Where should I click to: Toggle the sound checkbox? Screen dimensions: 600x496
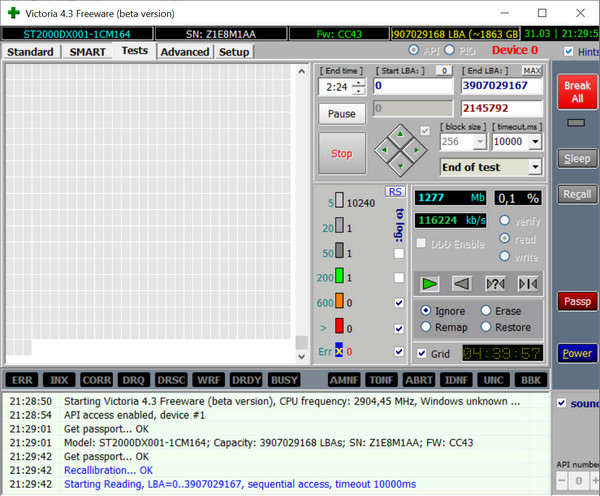click(x=561, y=403)
